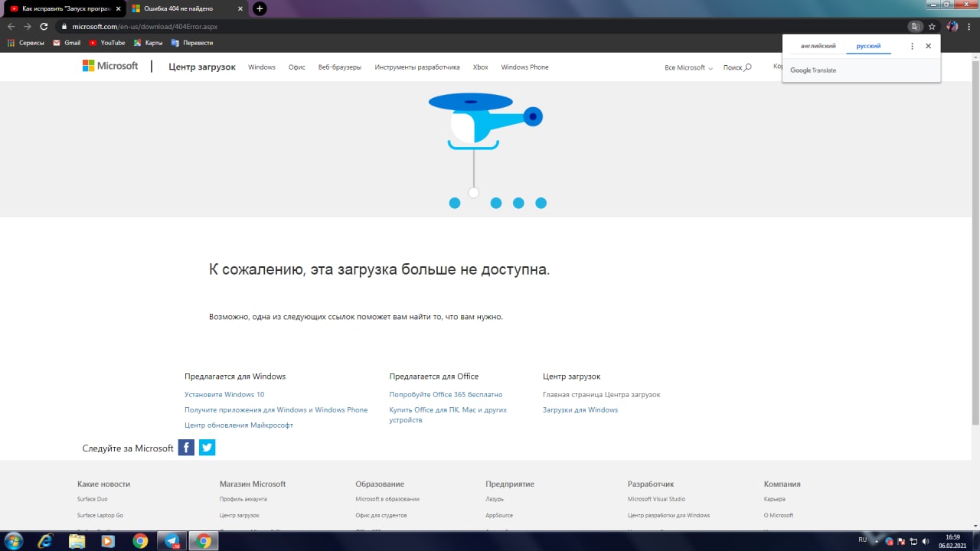The height and width of the screenshot is (551, 980).
Task: Switch translation to английский tab
Action: [x=818, y=46]
